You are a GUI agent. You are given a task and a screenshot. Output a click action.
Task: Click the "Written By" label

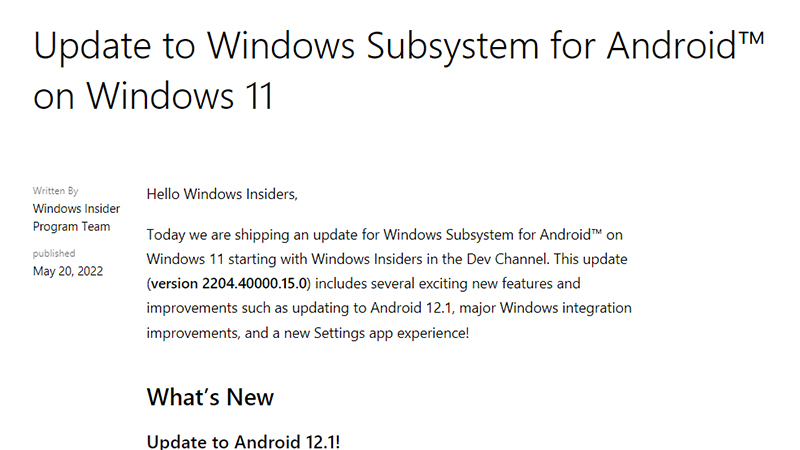56,190
